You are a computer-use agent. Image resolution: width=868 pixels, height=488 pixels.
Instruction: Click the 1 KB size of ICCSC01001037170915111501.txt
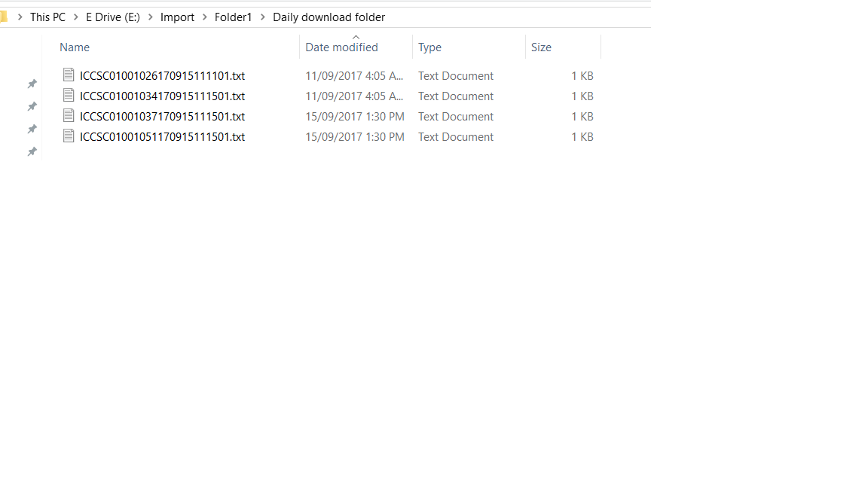(582, 117)
